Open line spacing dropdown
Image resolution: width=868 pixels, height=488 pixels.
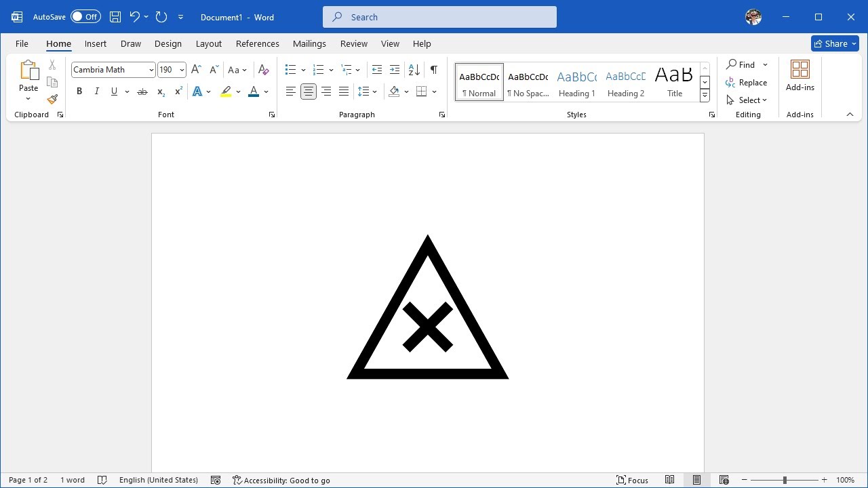point(367,91)
